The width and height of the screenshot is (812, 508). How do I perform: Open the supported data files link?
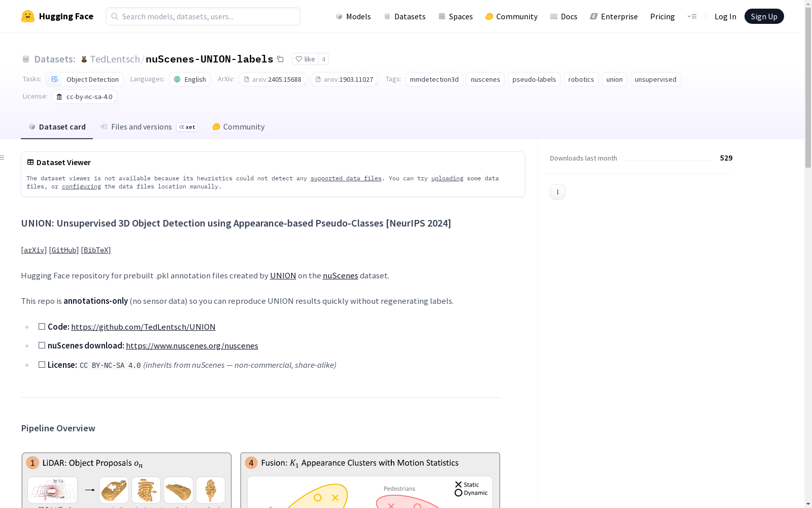(346, 178)
